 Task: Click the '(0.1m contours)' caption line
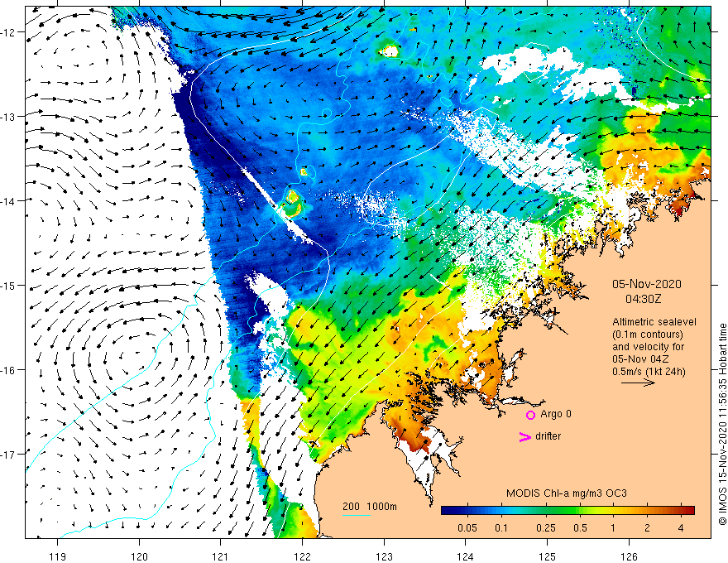click(x=648, y=334)
